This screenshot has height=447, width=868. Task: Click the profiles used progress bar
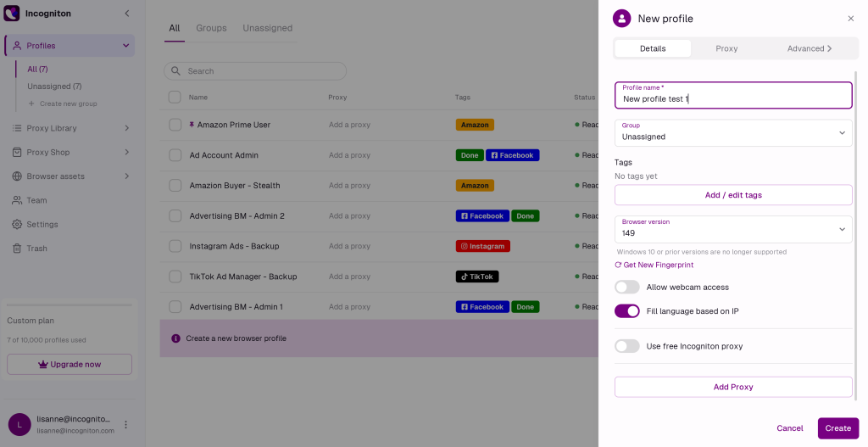[x=70, y=305]
